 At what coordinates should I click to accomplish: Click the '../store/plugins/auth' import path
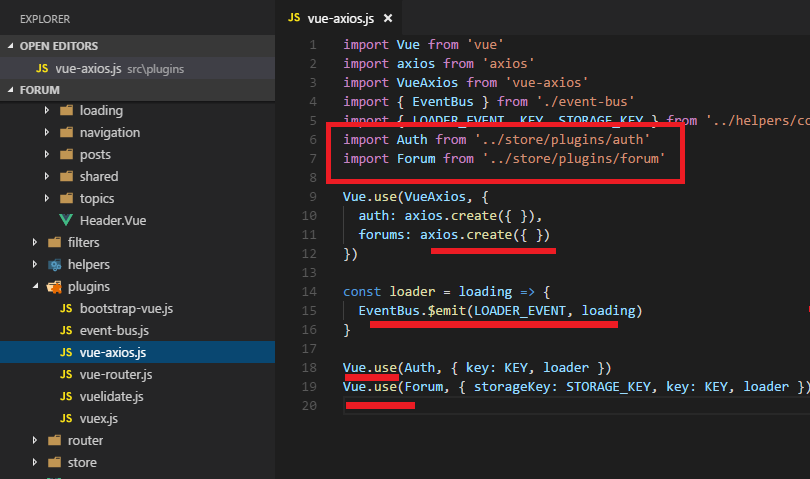coord(562,140)
